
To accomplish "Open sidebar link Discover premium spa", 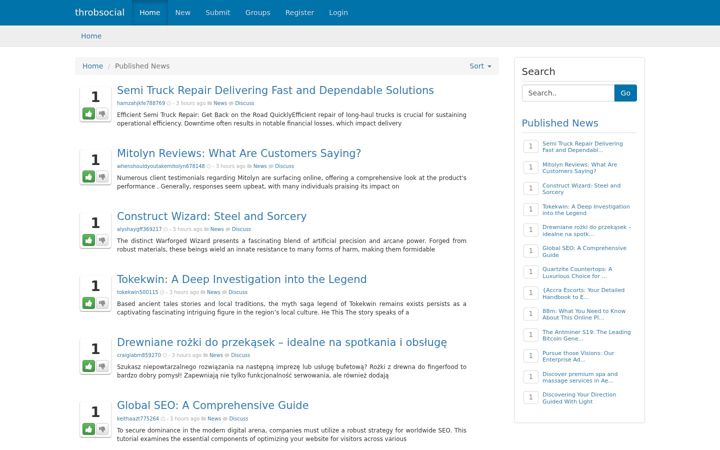I will pos(580,377).
